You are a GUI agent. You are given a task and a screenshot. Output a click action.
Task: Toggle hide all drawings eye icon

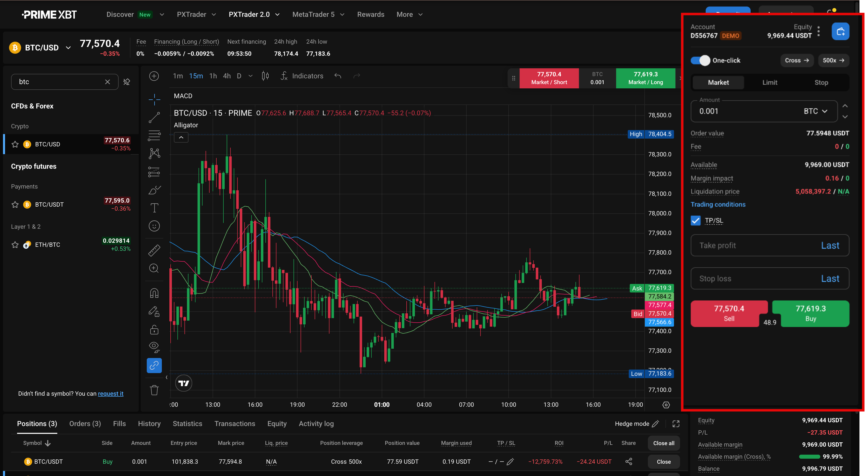154,347
